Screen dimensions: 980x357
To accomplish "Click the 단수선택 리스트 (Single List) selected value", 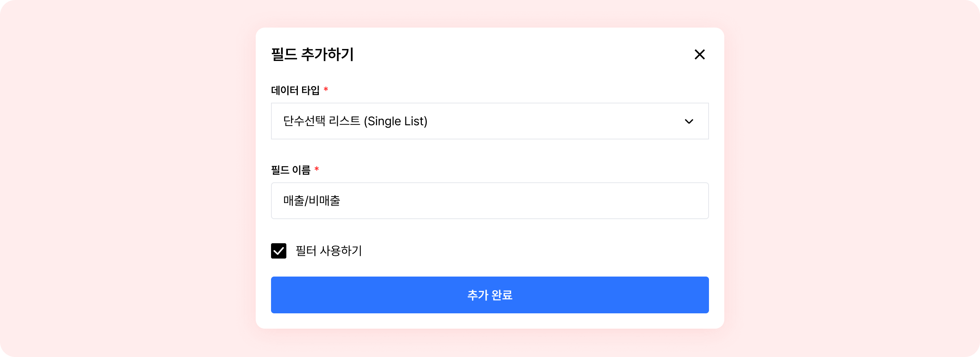I will coord(355,121).
